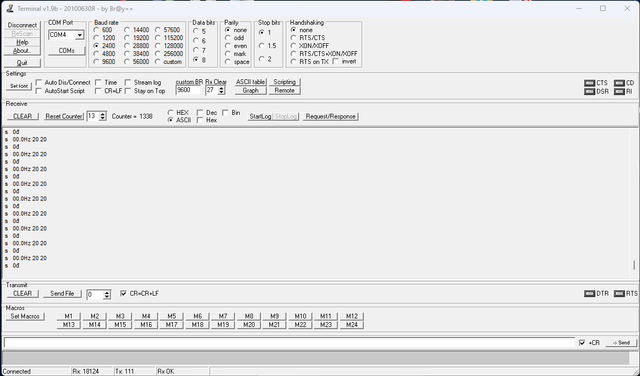Check the AutoStart Script box
This screenshot has width=640, height=376.
pos(39,91)
